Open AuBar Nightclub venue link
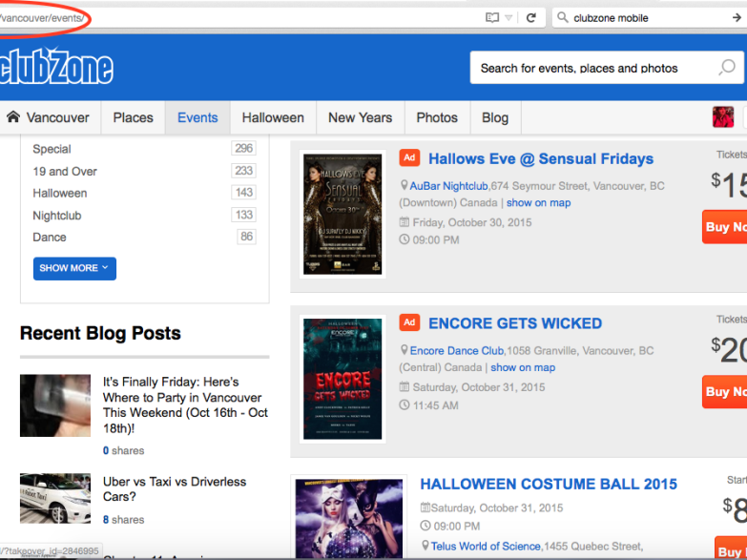747x560 pixels. (x=448, y=186)
